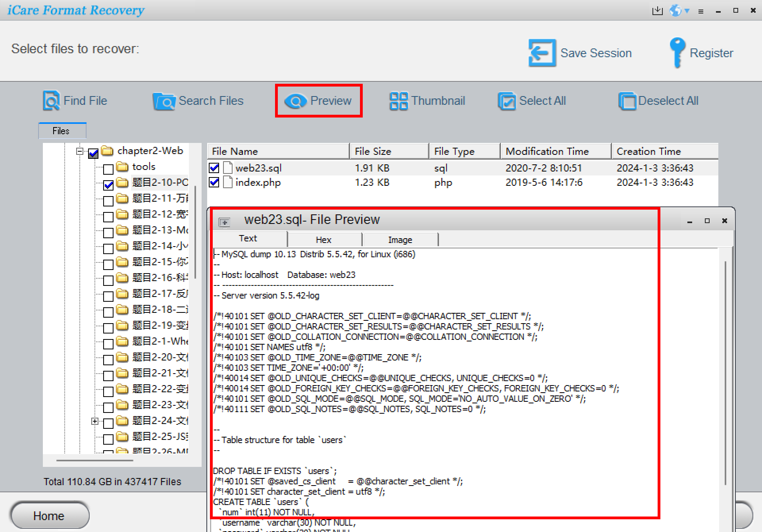Open the globe language icon
The width and height of the screenshot is (762, 532).
(675, 10)
